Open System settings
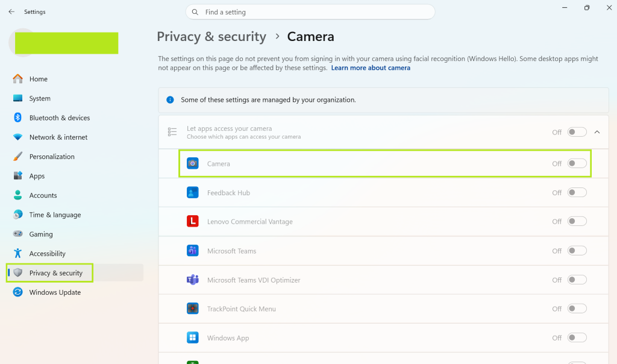617x364 pixels. [40, 98]
